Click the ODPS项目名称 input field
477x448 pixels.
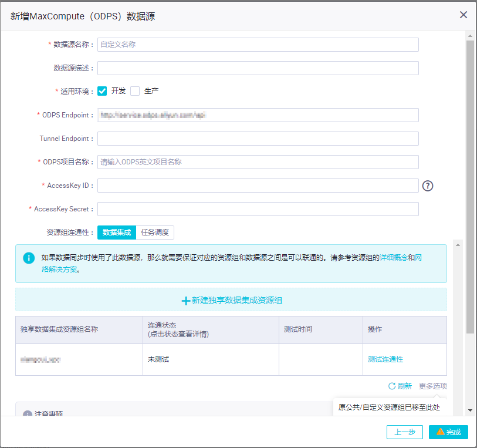(258, 162)
